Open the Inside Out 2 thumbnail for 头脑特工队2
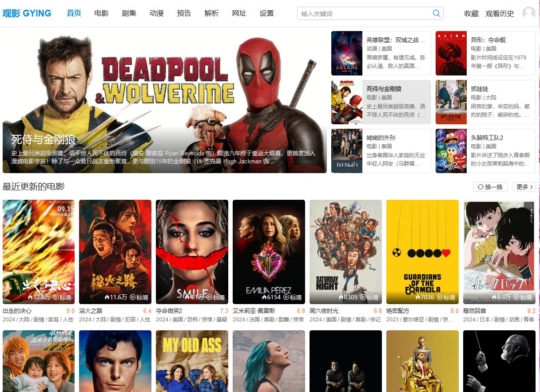The image size is (540, 392). tap(451, 151)
